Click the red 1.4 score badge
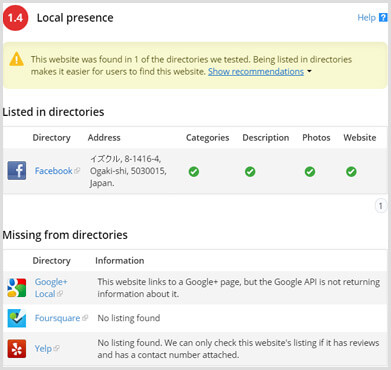This screenshot has height=370, width=391. click(x=15, y=18)
